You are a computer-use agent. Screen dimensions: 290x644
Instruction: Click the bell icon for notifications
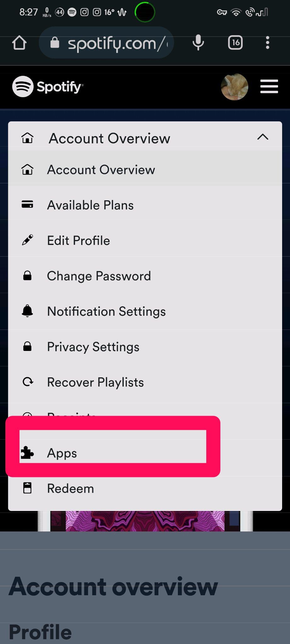click(x=27, y=311)
